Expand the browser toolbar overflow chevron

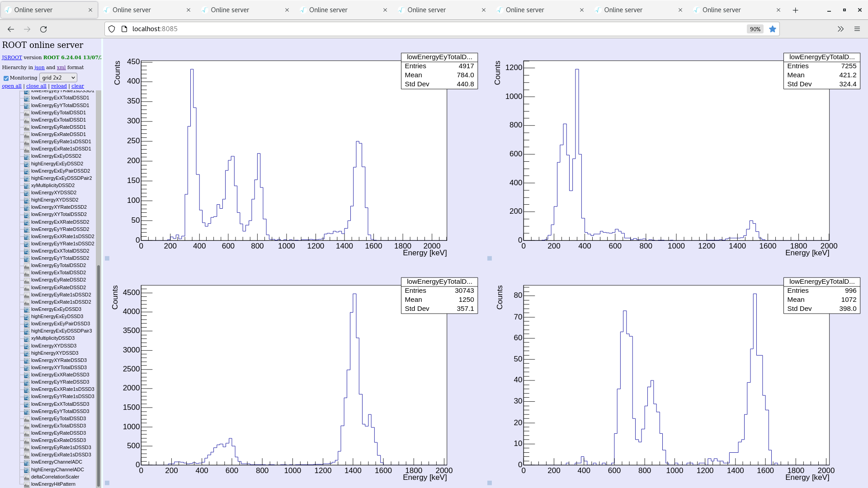pyautogui.click(x=840, y=29)
